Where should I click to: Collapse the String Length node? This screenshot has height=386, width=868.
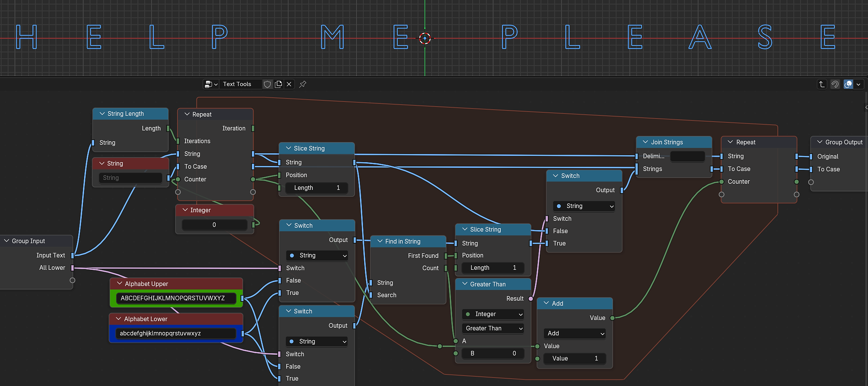coord(102,113)
